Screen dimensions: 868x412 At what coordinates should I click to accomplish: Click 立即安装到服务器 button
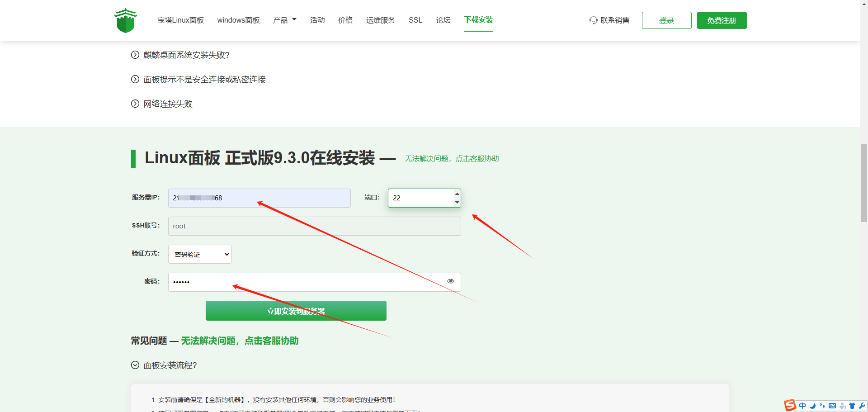click(296, 311)
